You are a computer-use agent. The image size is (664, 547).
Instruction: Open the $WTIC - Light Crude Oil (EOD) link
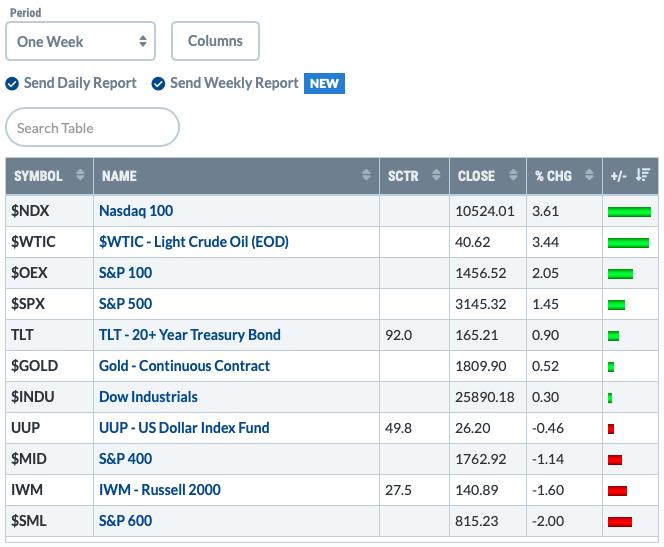click(194, 242)
